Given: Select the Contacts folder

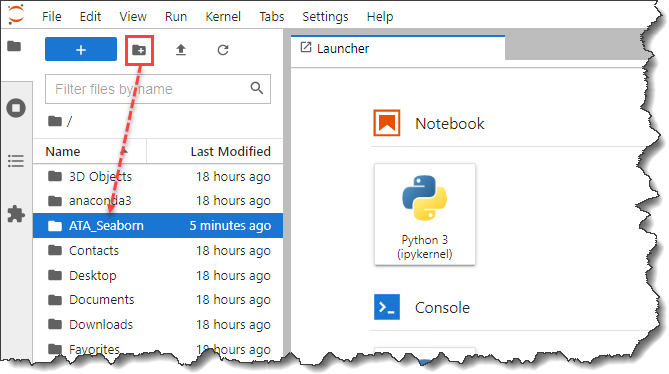Looking at the screenshot, I should coord(158,250).
